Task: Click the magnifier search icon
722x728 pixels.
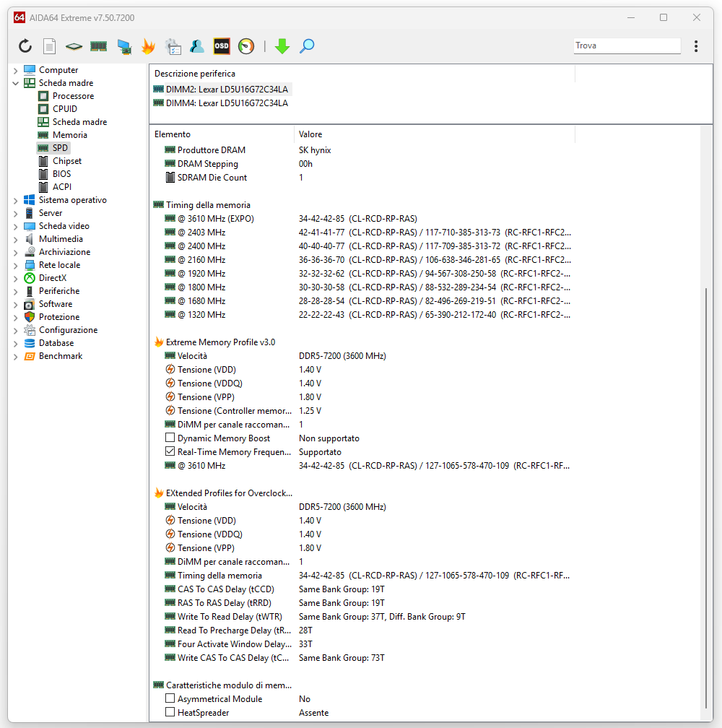Action: (307, 46)
